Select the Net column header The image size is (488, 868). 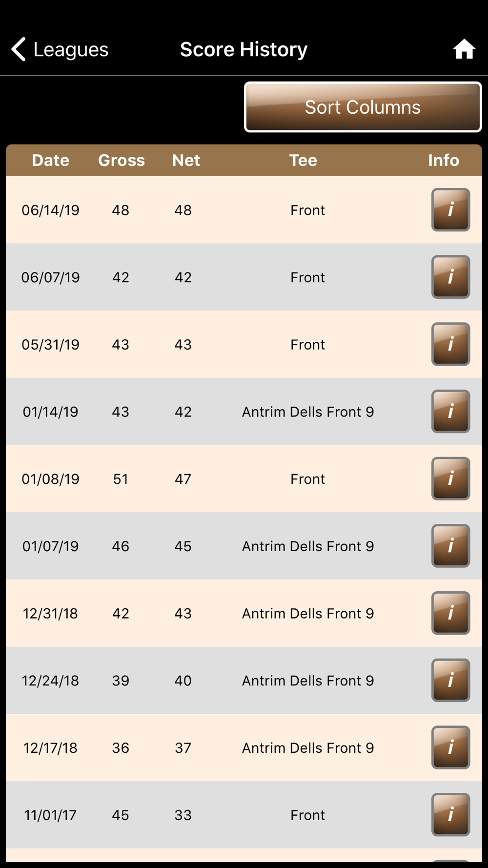pyautogui.click(x=186, y=160)
